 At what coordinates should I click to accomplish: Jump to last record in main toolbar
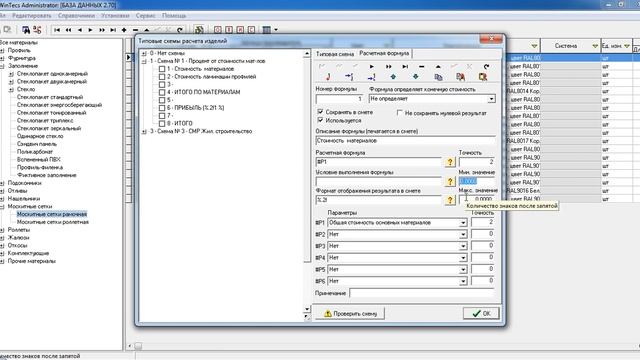click(113, 30)
